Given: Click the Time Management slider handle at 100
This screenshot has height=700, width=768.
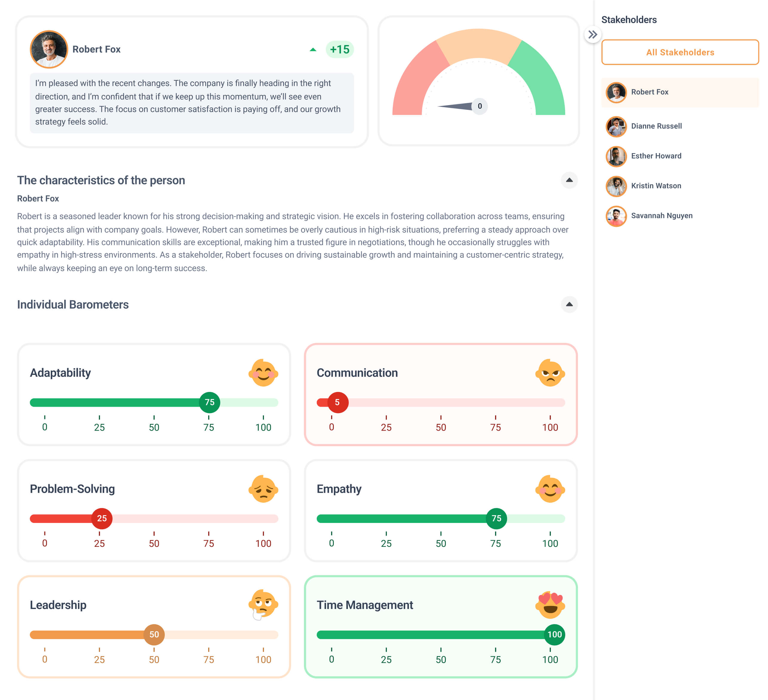Looking at the screenshot, I should click(554, 635).
